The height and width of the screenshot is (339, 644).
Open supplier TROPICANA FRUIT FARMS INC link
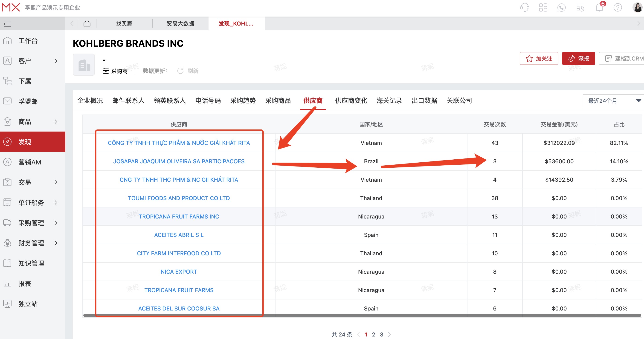click(x=179, y=216)
